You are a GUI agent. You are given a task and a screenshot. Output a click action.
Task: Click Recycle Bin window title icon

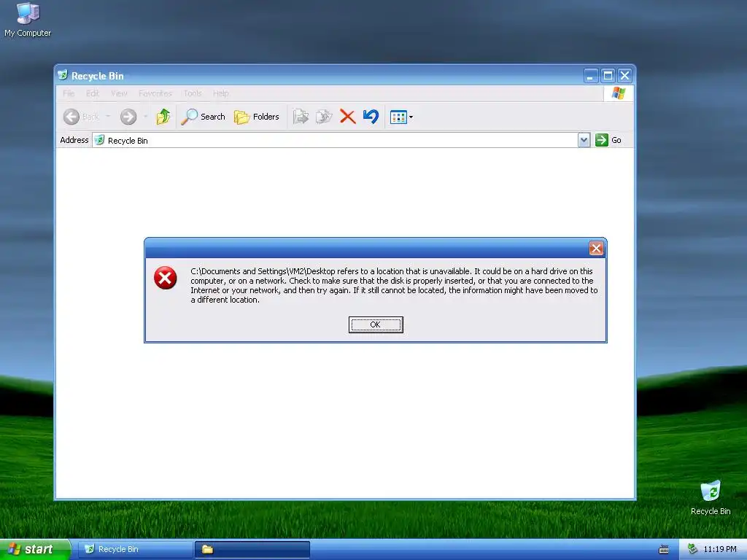[x=63, y=75]
